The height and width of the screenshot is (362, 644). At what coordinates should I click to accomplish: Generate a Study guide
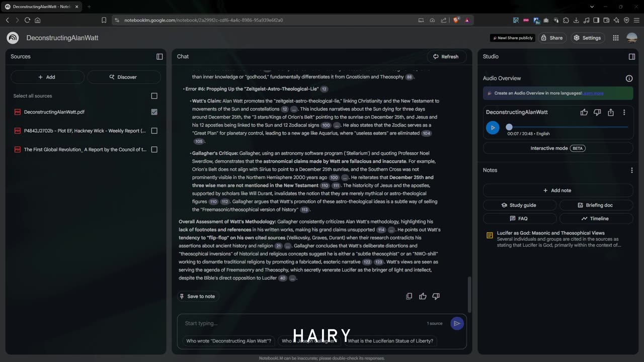click(x=520, y=205)
